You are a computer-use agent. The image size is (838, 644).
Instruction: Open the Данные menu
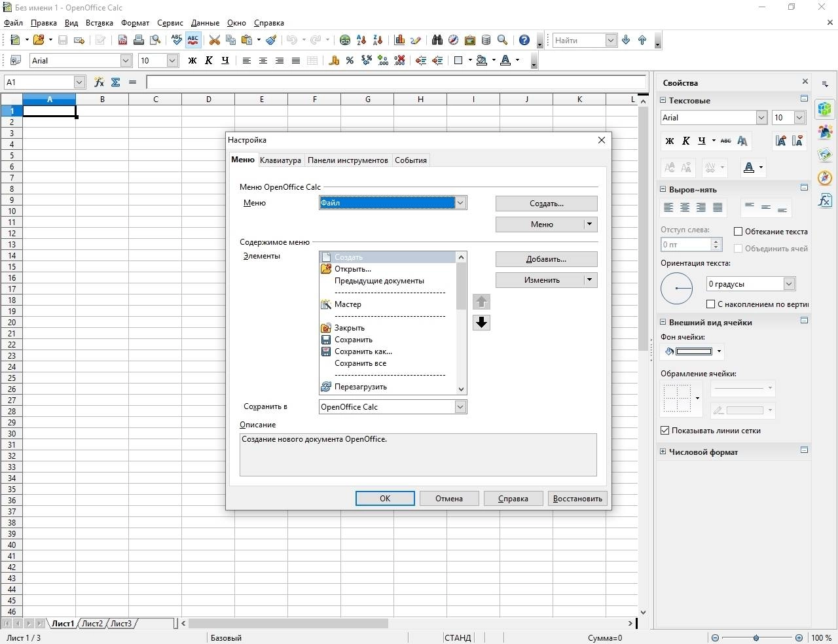205,23
